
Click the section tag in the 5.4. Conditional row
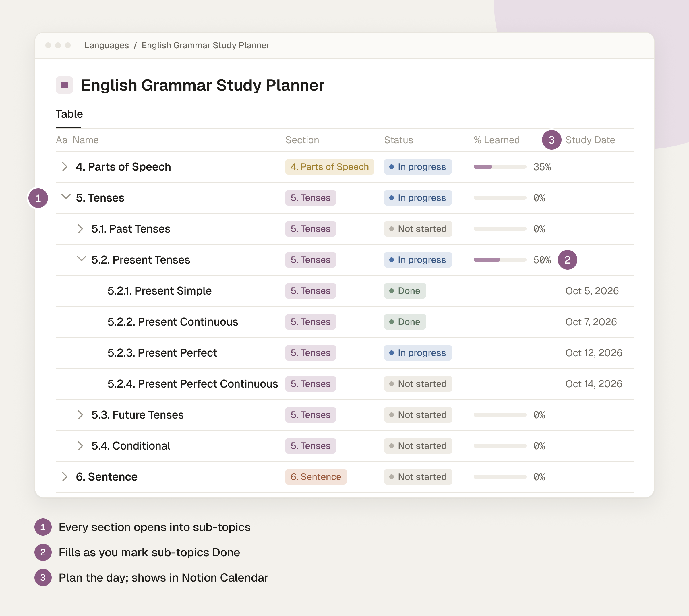(x=310, y=446)
